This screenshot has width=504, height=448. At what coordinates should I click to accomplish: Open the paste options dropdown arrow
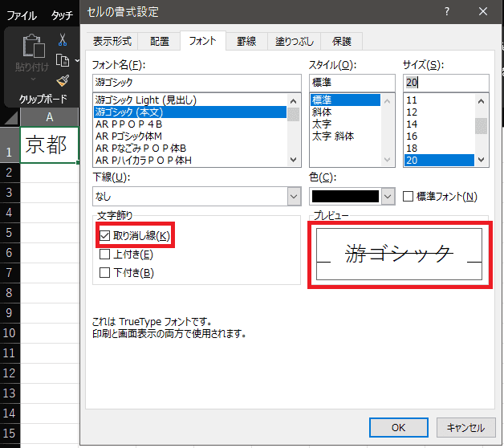click(x=33, y=79)
